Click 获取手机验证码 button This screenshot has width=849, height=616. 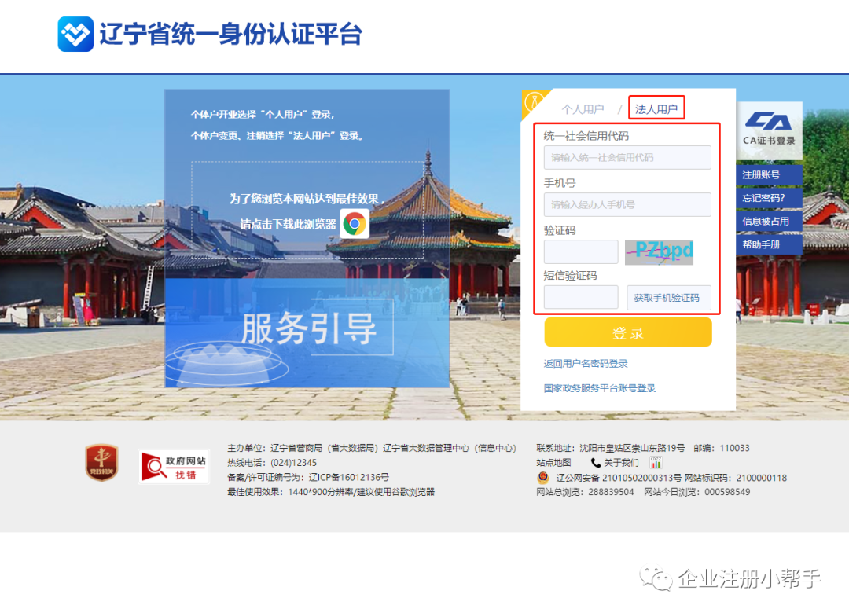coord(667,298)
